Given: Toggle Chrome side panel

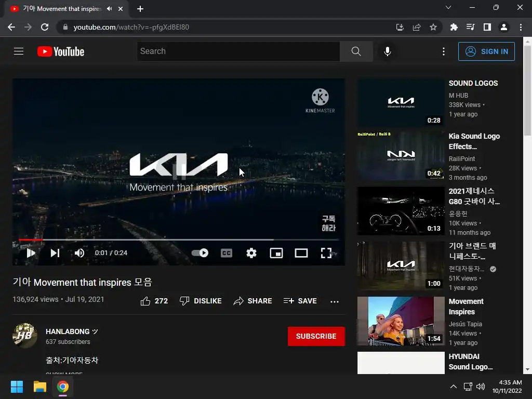Looking at the screenshot, I should [x=487, y=27].
